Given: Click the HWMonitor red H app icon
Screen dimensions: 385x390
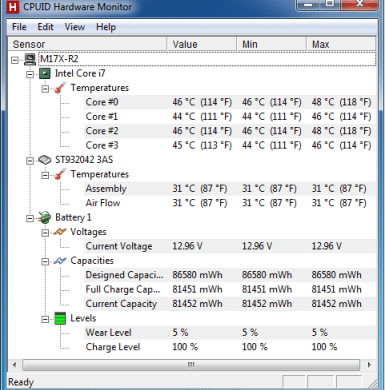Looking at the screenshot, I should point(12,7).
